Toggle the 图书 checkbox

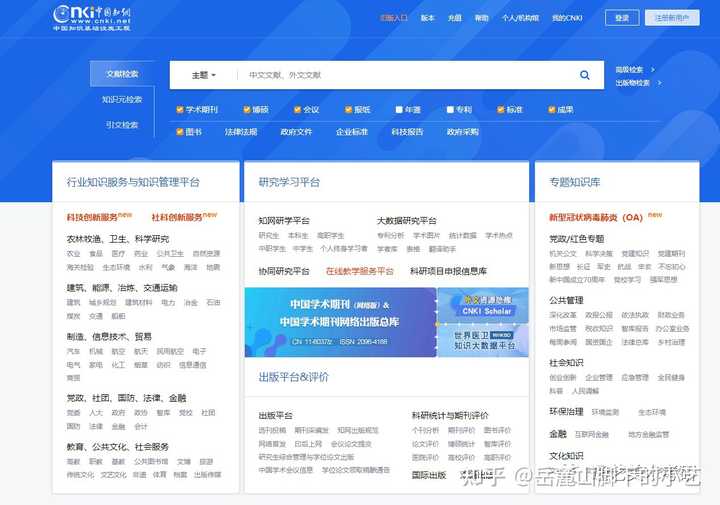coord(180,132)
